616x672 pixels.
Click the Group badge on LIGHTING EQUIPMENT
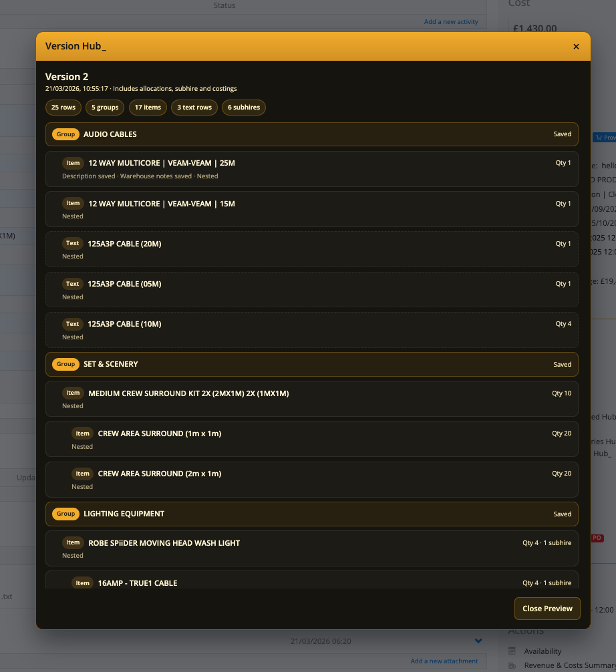[x=65, y=514]
